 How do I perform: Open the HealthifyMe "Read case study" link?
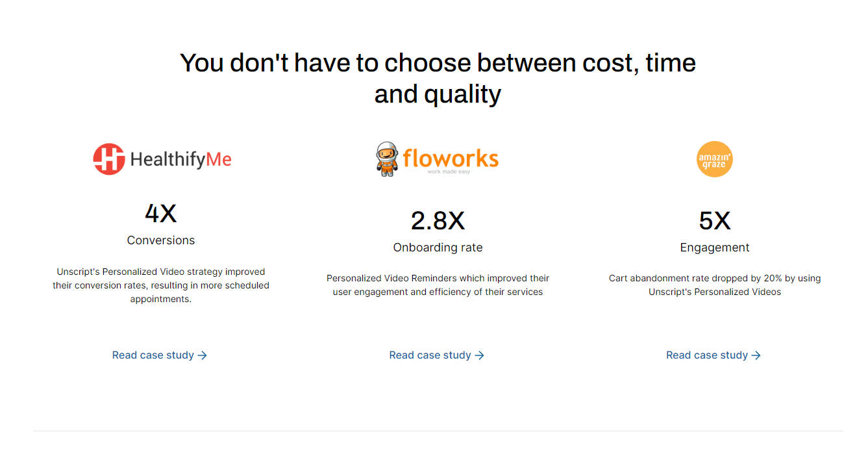[x=153, y=355]
